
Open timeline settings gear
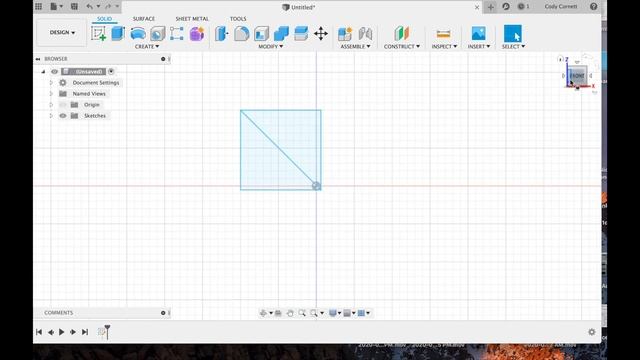pyautogui.click(x=592, y=332)
